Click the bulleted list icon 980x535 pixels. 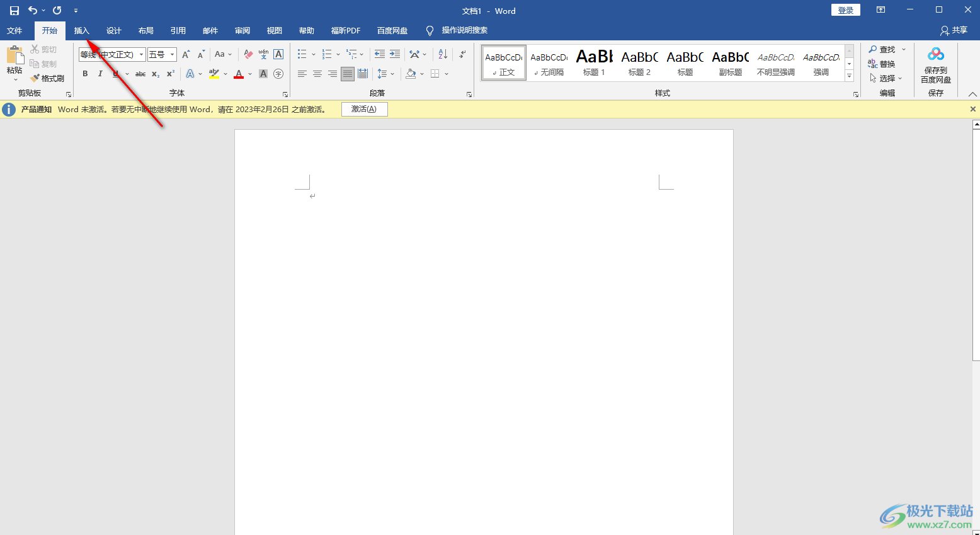point(302,54)
